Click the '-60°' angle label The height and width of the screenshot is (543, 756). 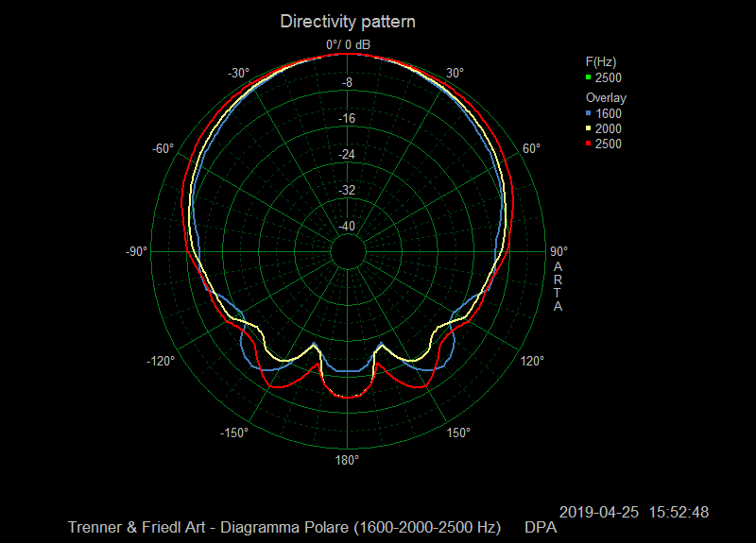coord(163,148)
